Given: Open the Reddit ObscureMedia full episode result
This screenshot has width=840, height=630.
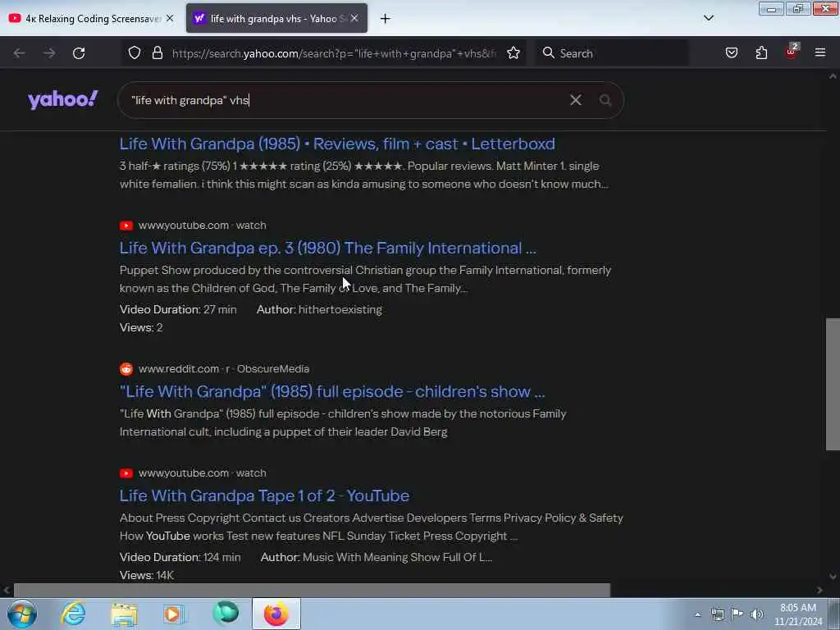Looking at the screenshot, I should pyautogui.click(x=332, y=391).
